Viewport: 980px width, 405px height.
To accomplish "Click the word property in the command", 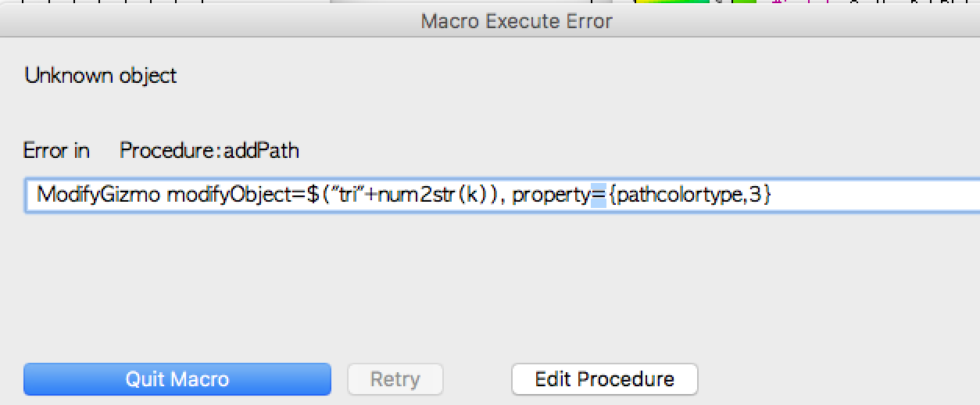I will pos(551,196).
